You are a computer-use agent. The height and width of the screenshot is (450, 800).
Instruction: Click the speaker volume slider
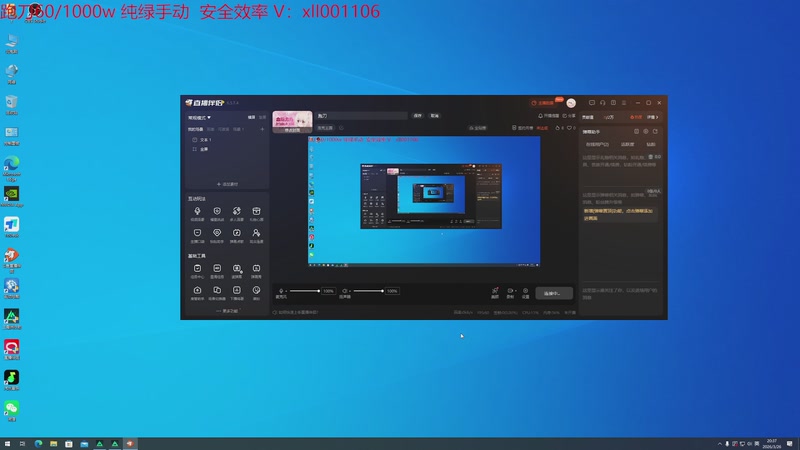click(368, 291)
